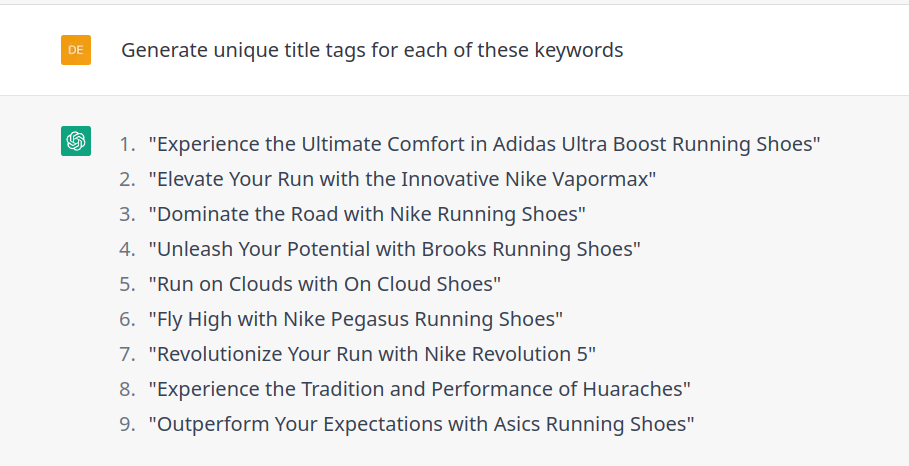Image resolution: width=909 pixels, height=466 pixels.
Task: Click list number 9 marker
Action: [127, 424]
